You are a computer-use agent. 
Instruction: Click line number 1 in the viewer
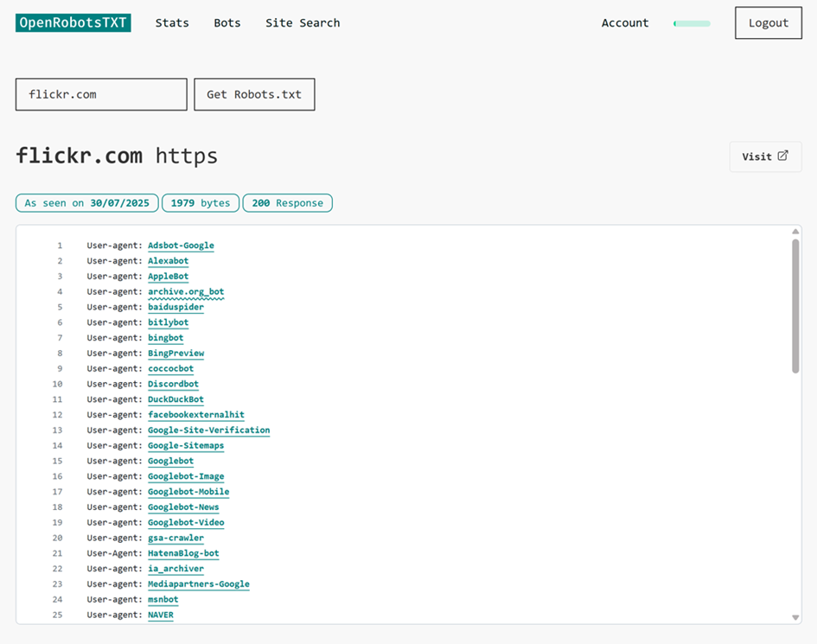[x=60, y=245]
